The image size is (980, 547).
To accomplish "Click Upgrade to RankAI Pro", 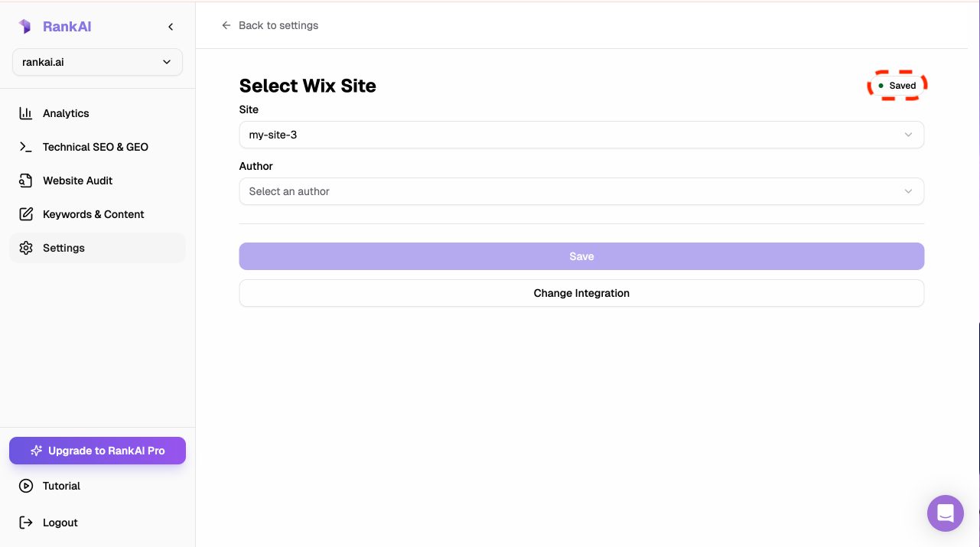I will click(97, 451).
